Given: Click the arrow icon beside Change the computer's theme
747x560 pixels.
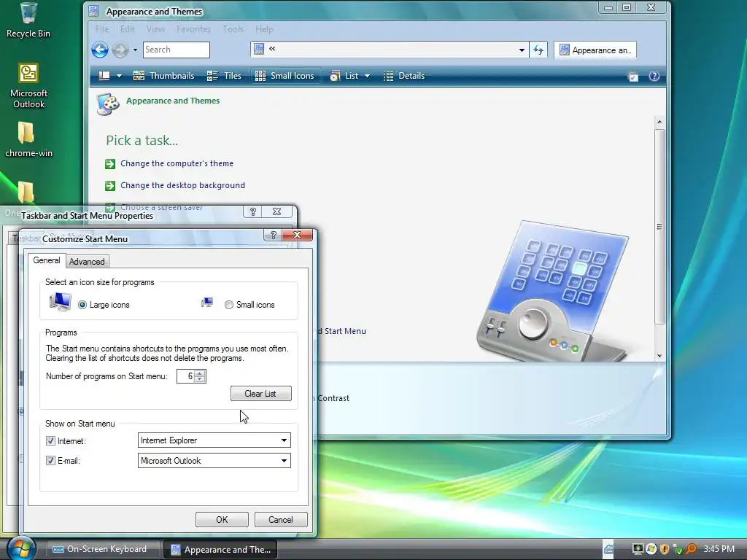Looking at the screenshot, I should pyautogui.click(x=110, y=164).
